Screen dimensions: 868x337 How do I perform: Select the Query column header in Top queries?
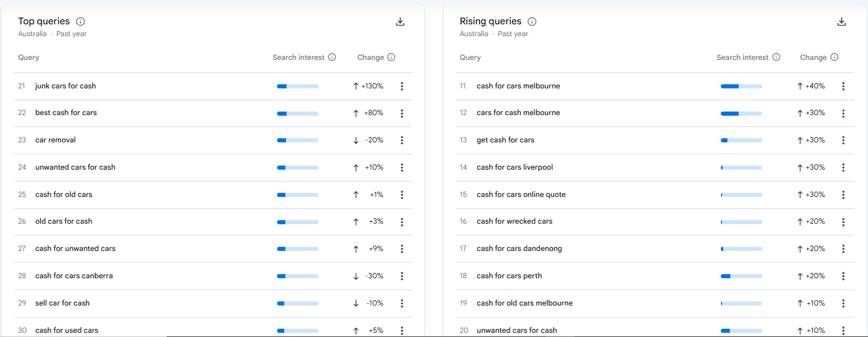(28, 58)
